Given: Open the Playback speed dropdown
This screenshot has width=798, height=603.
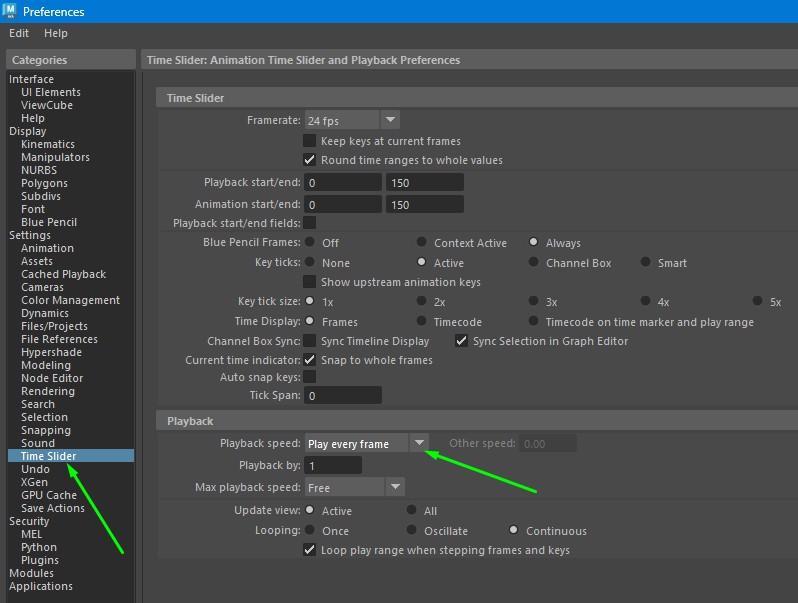Looking at the screenshot, I should (x=419, y=443).
